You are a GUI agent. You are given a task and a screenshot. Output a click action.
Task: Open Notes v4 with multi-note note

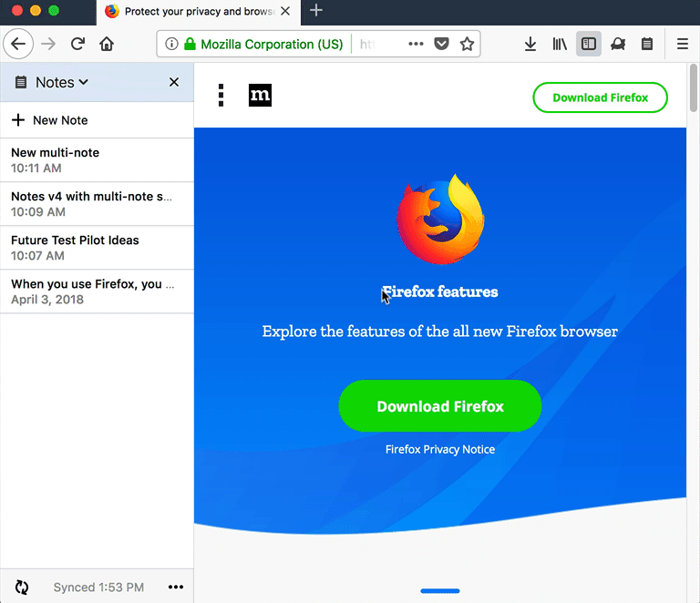[97, 204]
